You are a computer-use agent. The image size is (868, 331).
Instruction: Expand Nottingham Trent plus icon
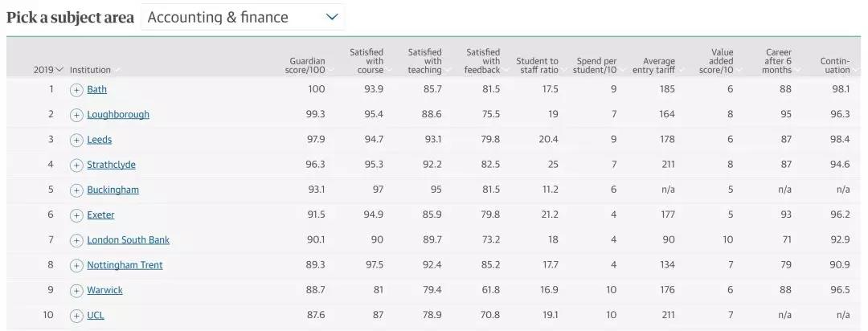click(x=76, y=265)
